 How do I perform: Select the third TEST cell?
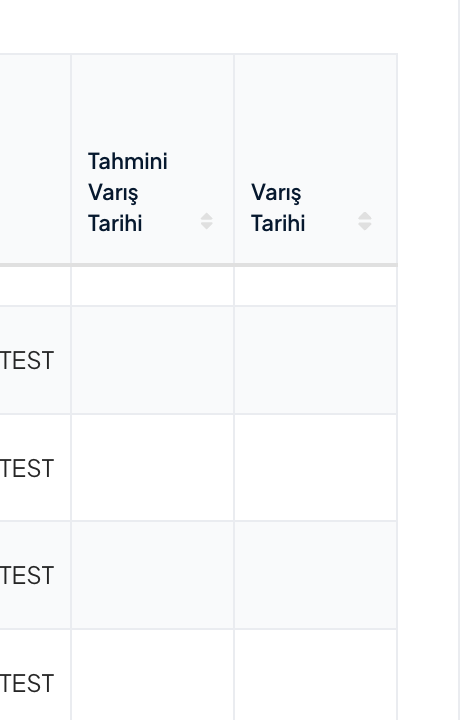coord(27,575)
